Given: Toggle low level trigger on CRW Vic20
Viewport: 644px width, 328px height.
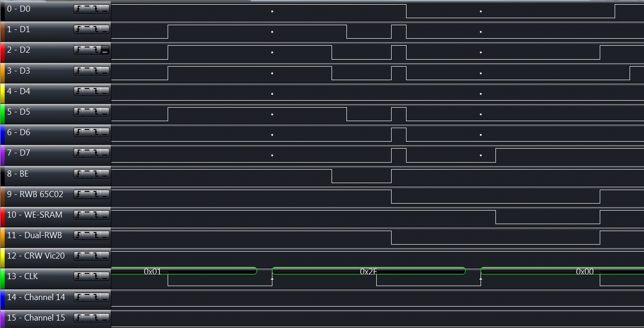Looking at the screenshot, I should click(x=105, y=256).
